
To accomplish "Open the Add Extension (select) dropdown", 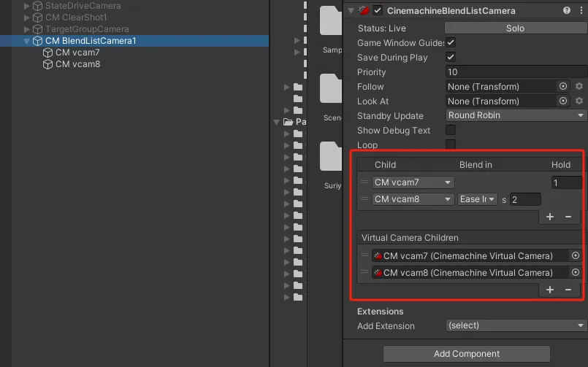I will coord(516,325).
